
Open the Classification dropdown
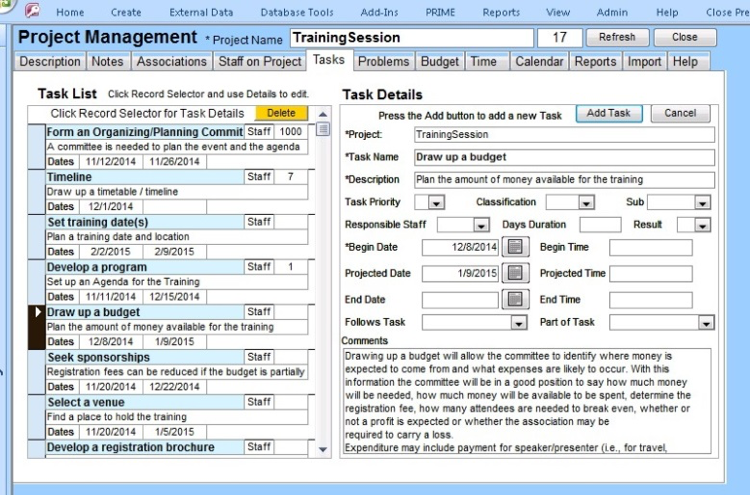(x=585, y=203)
